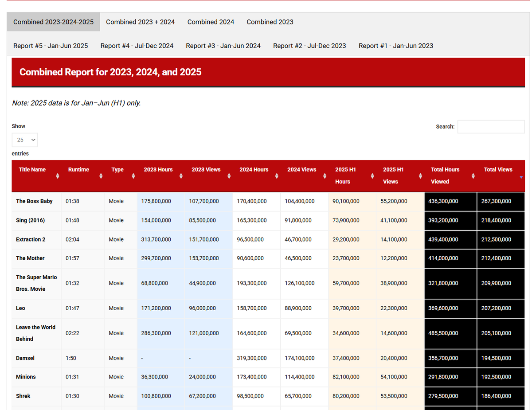This screenshot has height=410, width=532.
Task: Switch to the Report #5 - Jan-Jun 2025 tab
Action: coord(51,46)
